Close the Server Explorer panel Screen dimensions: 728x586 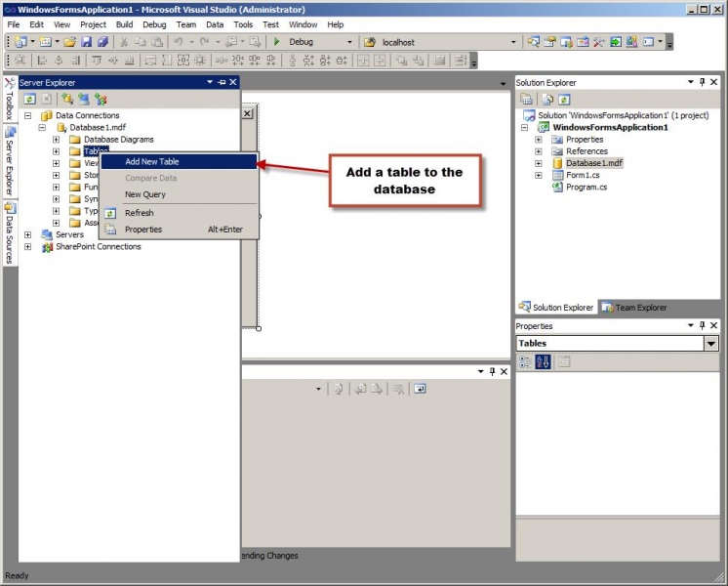click(x=233, y=82)
